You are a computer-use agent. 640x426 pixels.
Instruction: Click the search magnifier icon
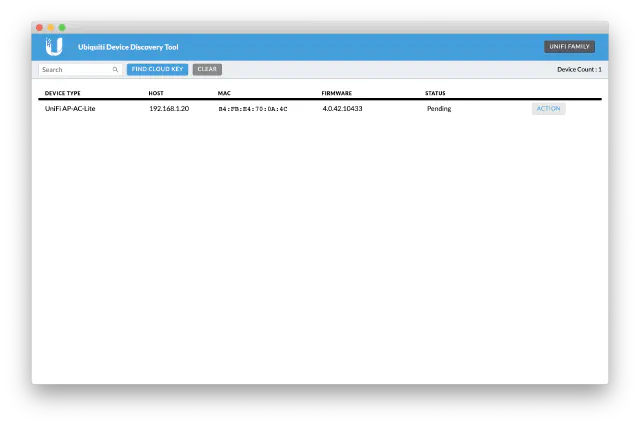pyautogui.click(x=116, y=69)
